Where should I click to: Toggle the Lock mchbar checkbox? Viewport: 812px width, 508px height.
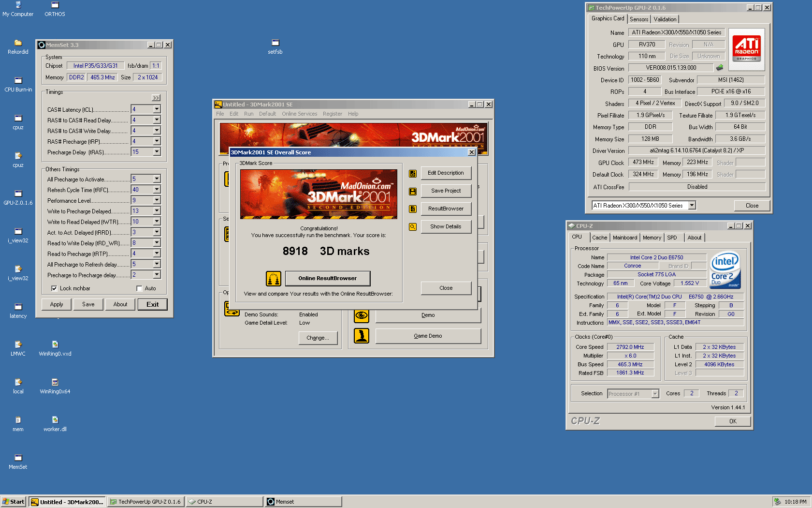pyautogui.click(x=54, y=288)
